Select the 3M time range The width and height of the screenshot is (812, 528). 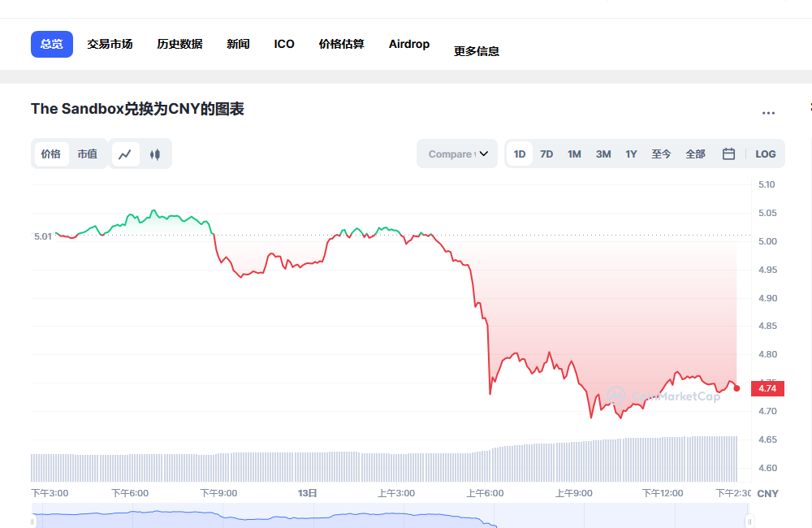tap(603, 154)
